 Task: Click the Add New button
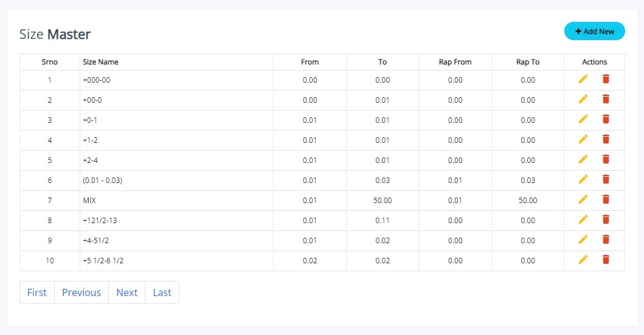594,32
